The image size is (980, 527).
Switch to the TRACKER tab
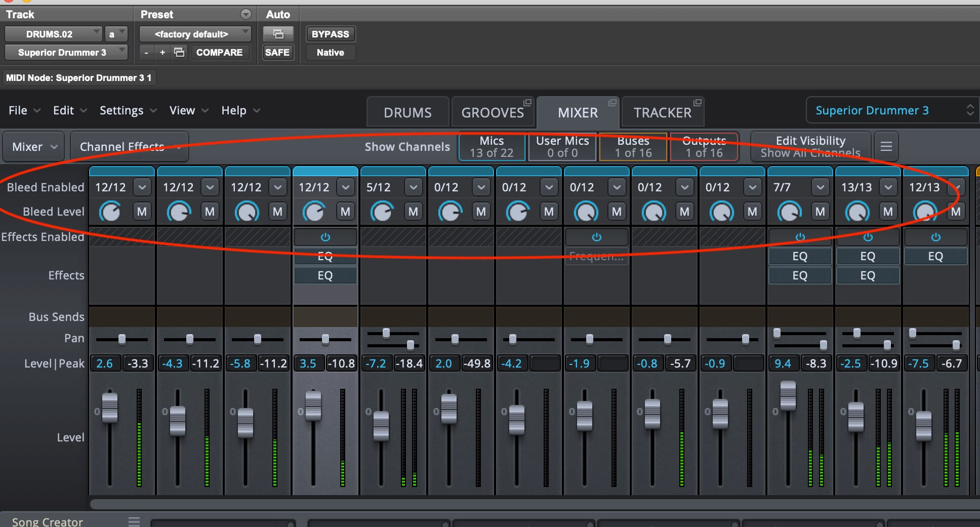pos(662,112)
